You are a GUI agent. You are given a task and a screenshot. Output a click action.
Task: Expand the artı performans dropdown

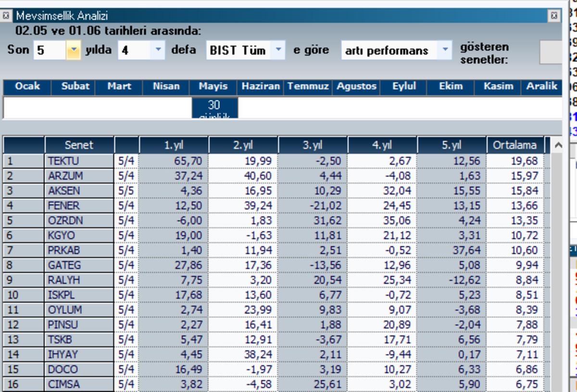tap(445, 50)
